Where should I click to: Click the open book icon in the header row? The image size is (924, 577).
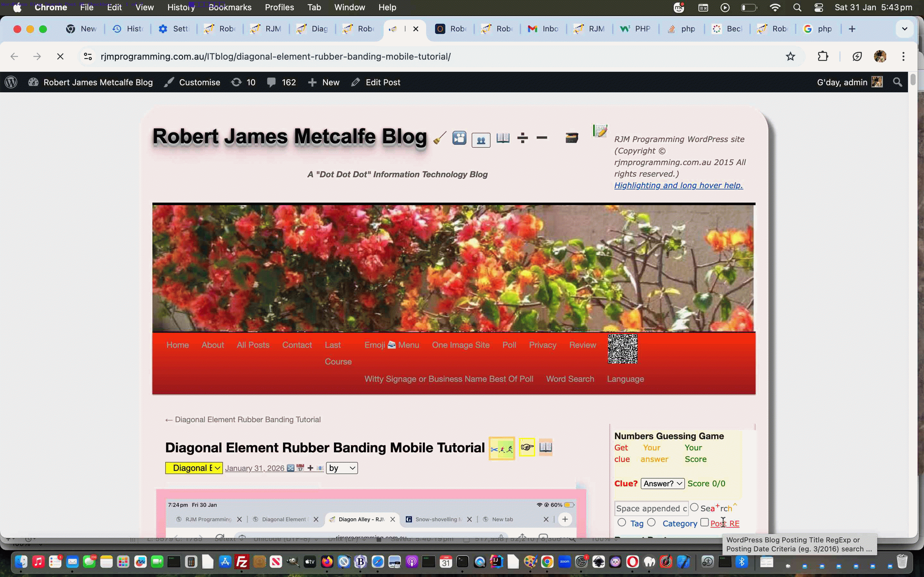coord(503,138)
